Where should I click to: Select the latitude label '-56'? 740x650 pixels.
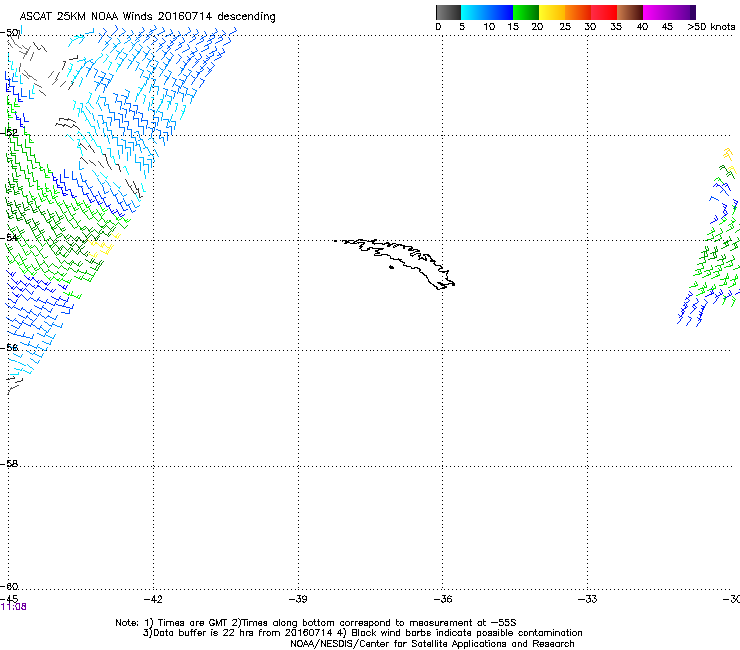(9, 348)
